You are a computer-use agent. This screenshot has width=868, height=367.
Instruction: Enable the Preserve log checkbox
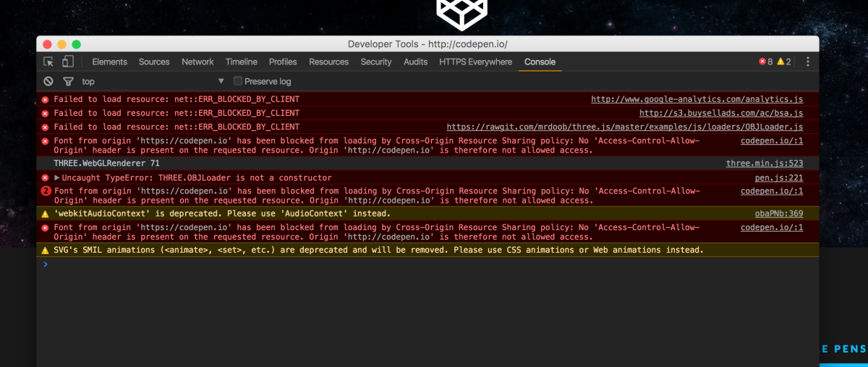coord(238,82)
